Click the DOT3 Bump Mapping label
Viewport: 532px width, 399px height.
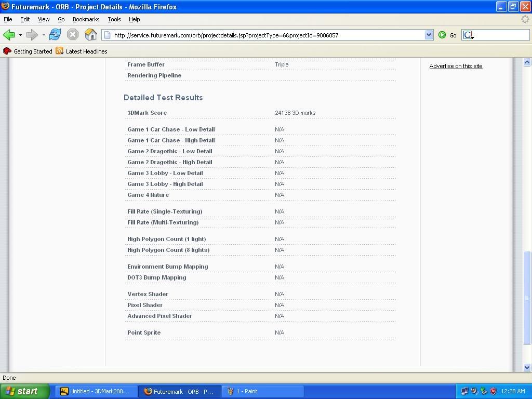tap(157, 277)
